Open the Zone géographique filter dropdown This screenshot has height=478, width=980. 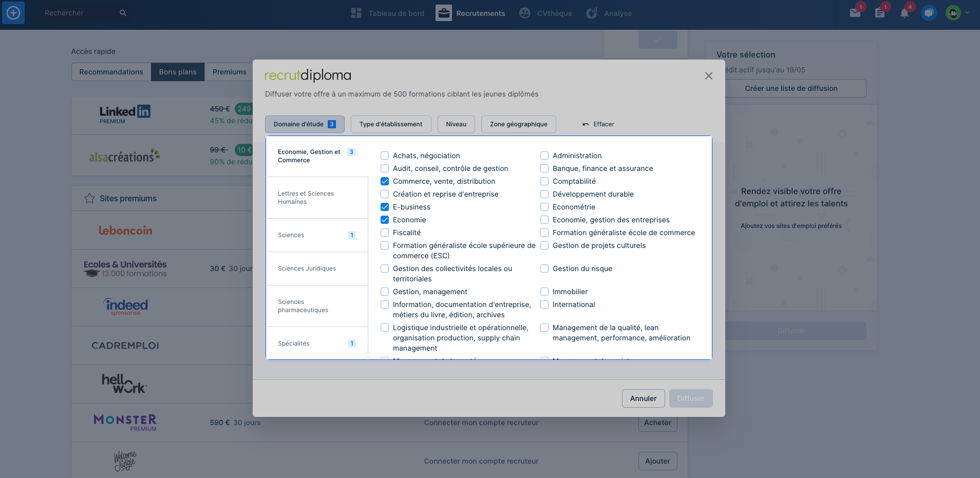(x=518, y=124)
